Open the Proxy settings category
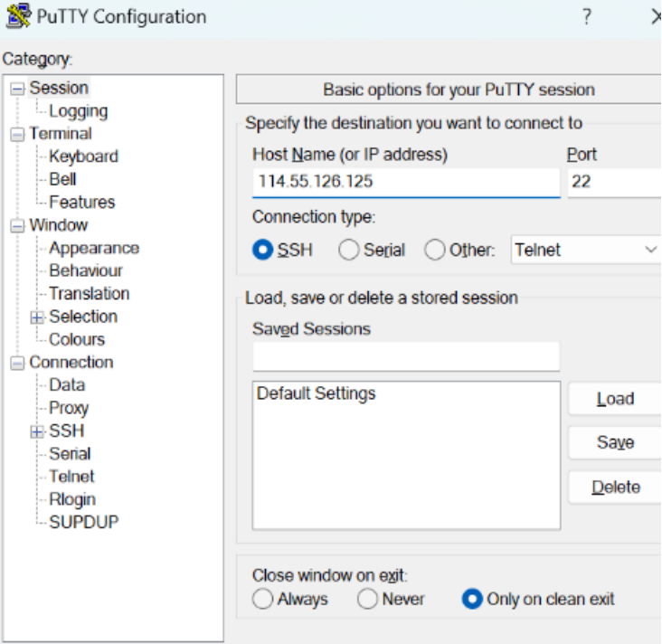The image size is (662, 644). click(69, 408)
